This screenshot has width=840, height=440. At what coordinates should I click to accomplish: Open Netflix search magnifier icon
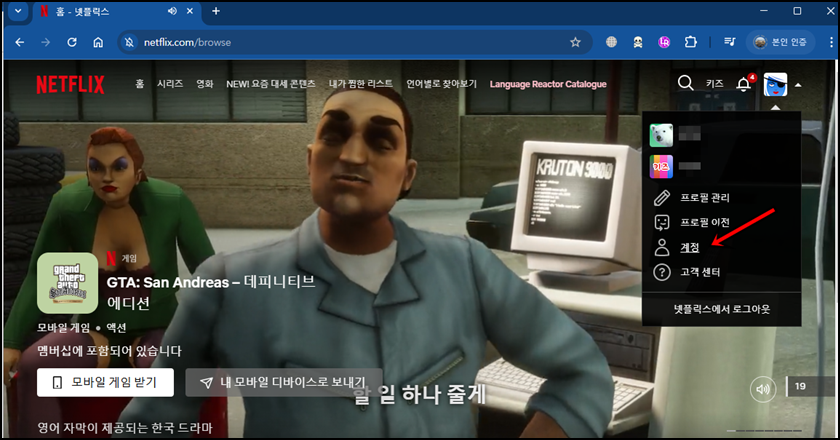(685, 83)
